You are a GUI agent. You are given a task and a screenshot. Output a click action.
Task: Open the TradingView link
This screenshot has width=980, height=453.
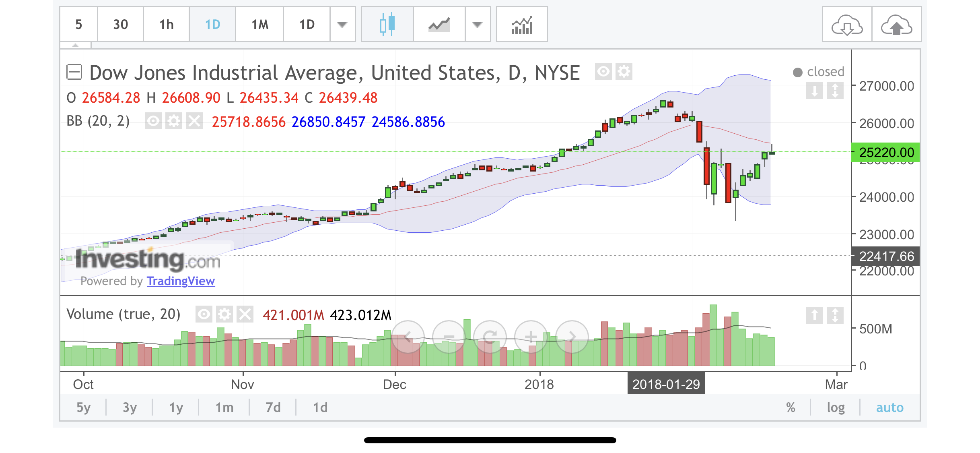coord(181,281)
